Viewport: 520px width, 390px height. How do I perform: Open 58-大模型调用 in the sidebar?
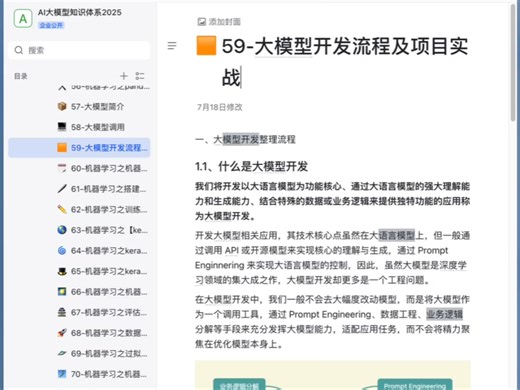coord(98,127)
